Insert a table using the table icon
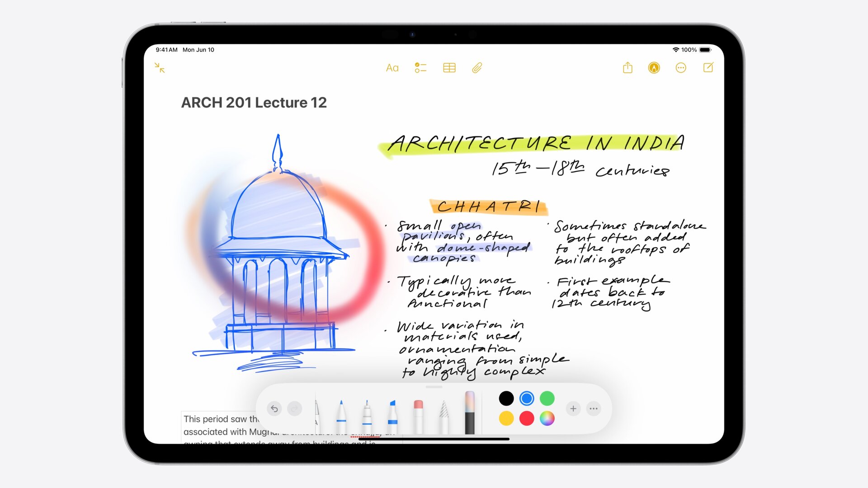The image size is (868, 488). (449, 68)
